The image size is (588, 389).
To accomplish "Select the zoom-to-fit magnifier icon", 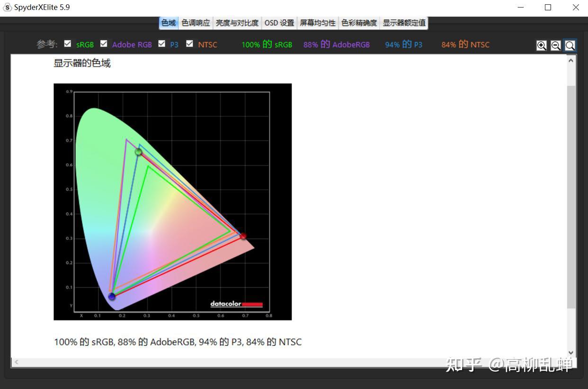I will pyautogui.click(x=570, y=45).
